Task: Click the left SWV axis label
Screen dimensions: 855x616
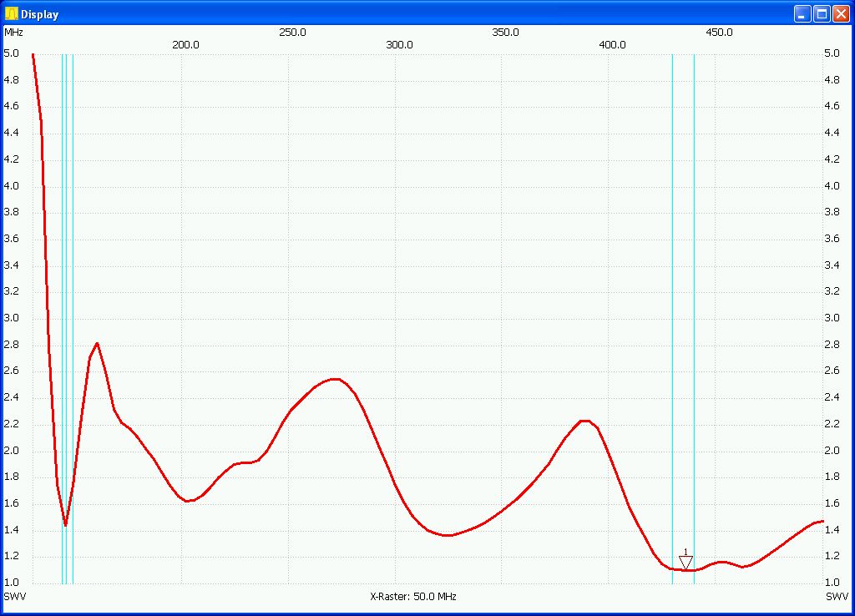Action: pyautogui.click(x=15, y=596)
